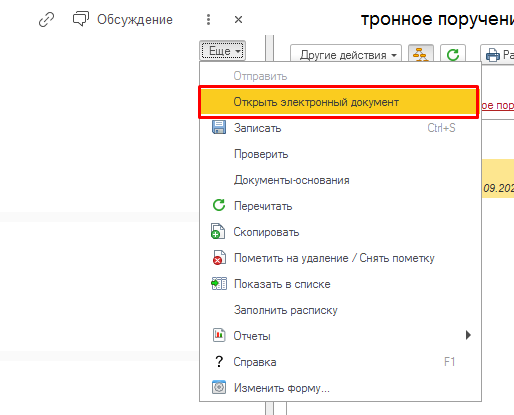Open the Обсуждение discussion icon

coord(81,19)
